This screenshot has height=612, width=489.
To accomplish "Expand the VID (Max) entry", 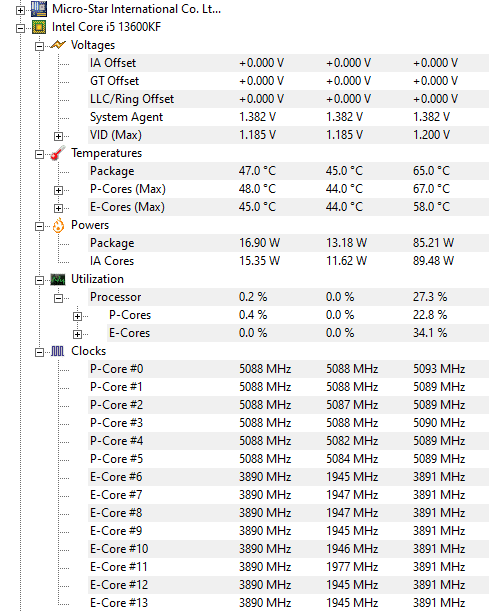I will pos(58,136).
